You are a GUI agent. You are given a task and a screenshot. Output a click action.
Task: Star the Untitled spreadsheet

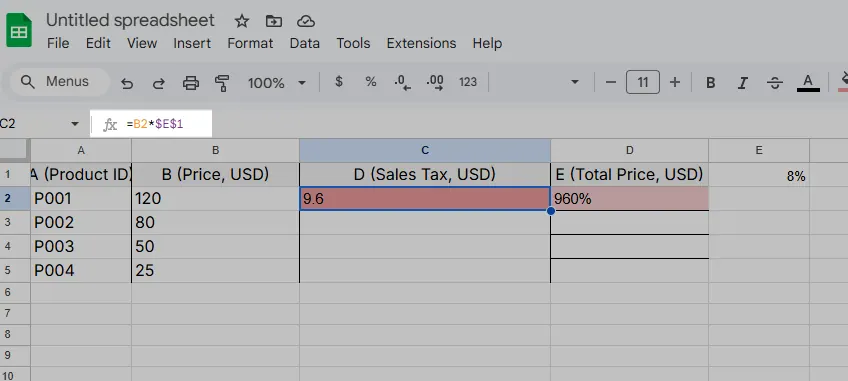242,21
